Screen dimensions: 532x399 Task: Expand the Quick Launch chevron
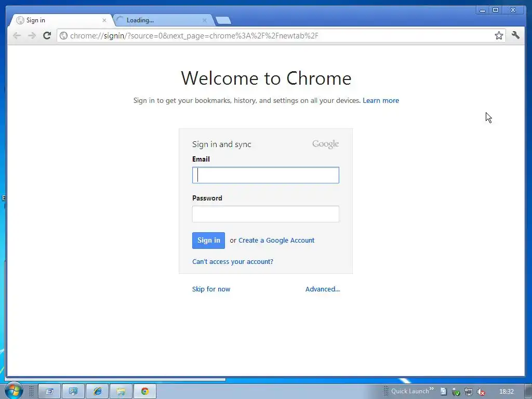tap(432, 389)
